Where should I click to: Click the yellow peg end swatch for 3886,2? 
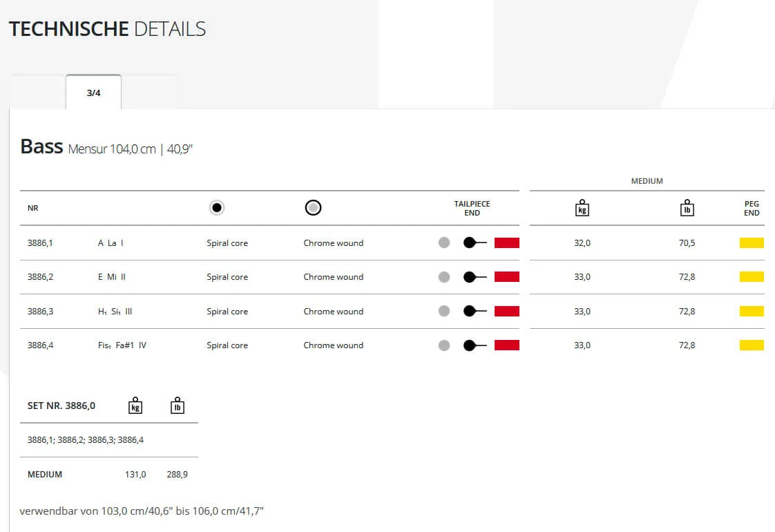point(752,277)
